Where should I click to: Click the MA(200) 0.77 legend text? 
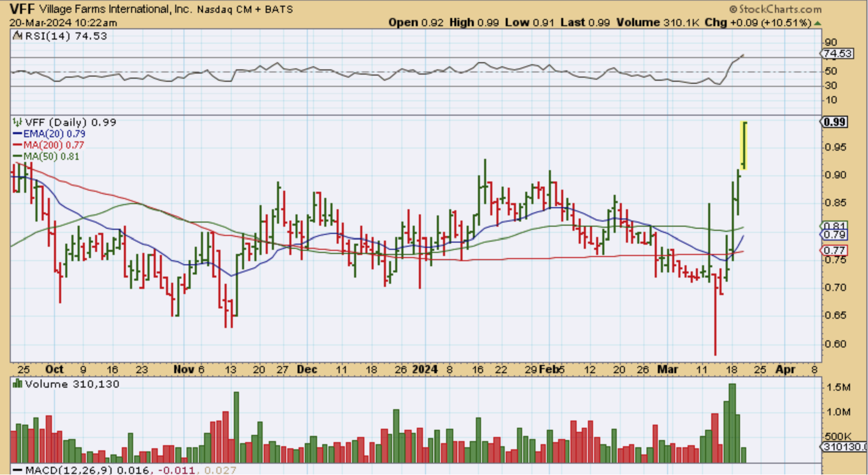click(x=53, y=145)
